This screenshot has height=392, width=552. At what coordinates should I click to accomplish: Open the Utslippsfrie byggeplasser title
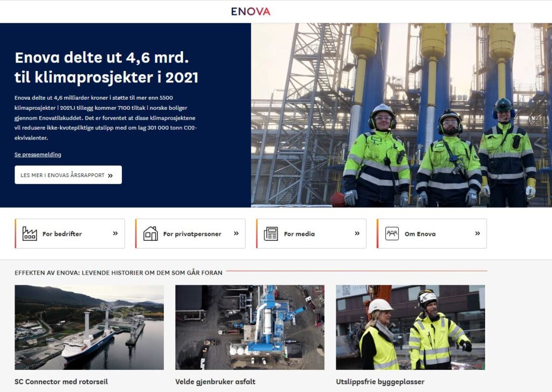380,381
